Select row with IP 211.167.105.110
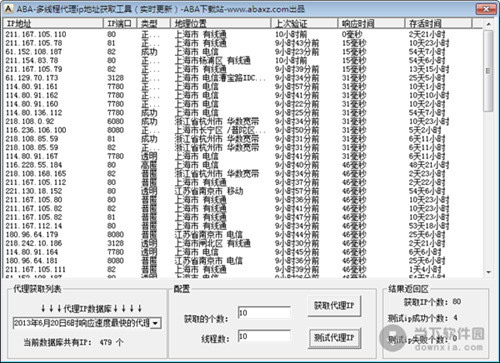 (243, 34)
